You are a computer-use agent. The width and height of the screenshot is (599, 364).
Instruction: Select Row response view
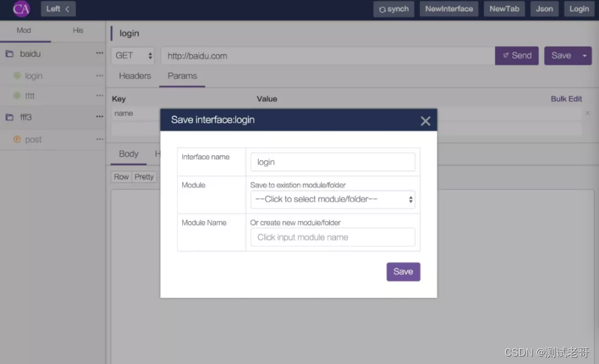click(x=121, y=176)
